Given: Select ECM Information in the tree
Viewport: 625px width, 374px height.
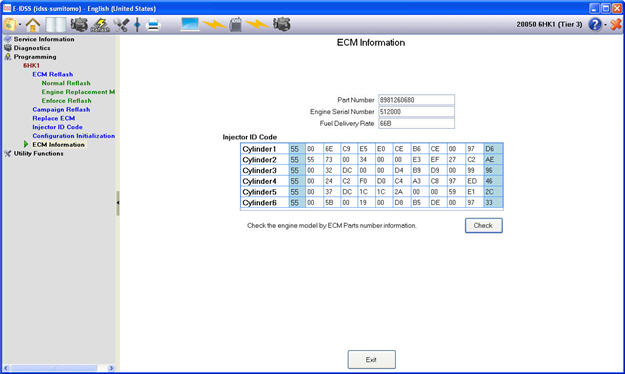Looking at the screenshot, I should point(58,144).
